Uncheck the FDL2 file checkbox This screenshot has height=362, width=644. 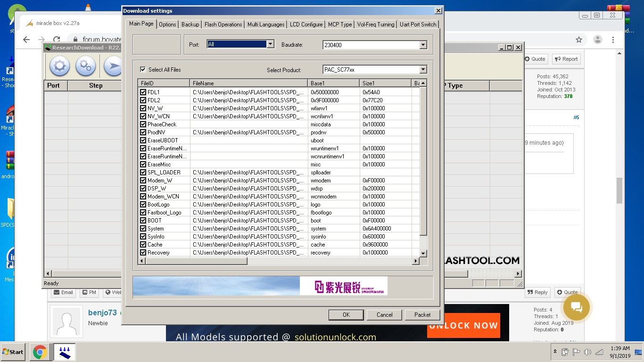click(143, 100)
